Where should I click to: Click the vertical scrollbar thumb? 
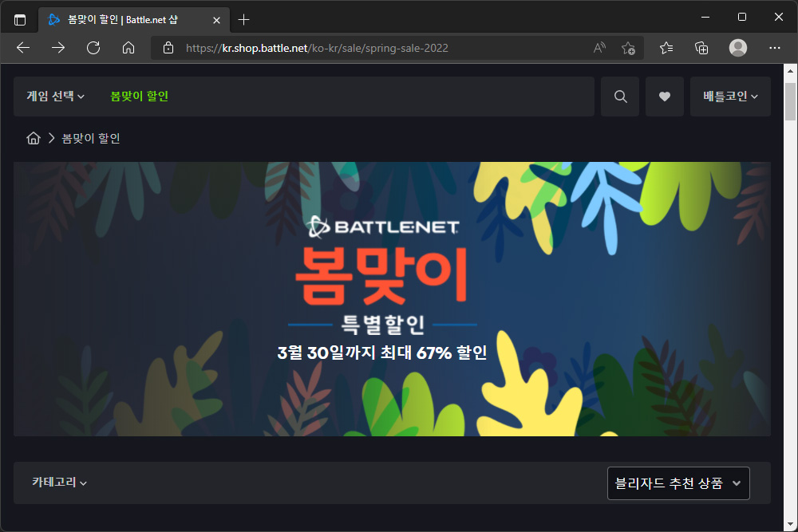pyautogui.click(x=790, y=102)
